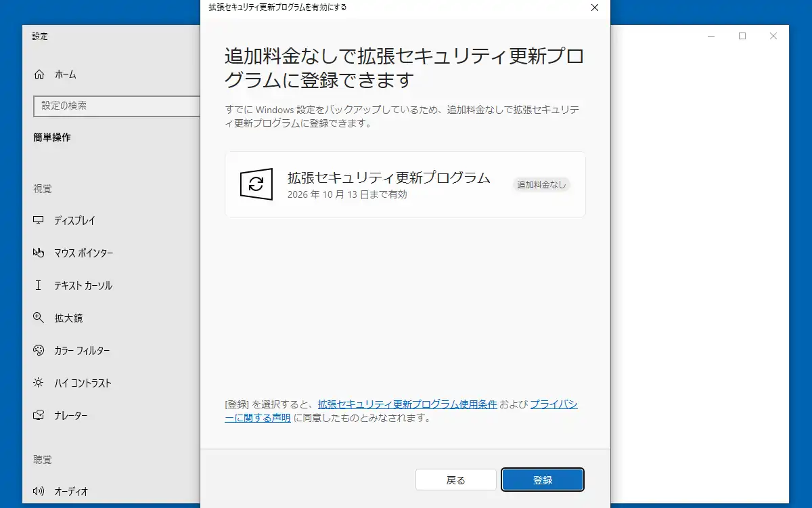Click the home icon in Settings
Screen dimensions: 812x508
pyautogui.click(x=39, y=75)
